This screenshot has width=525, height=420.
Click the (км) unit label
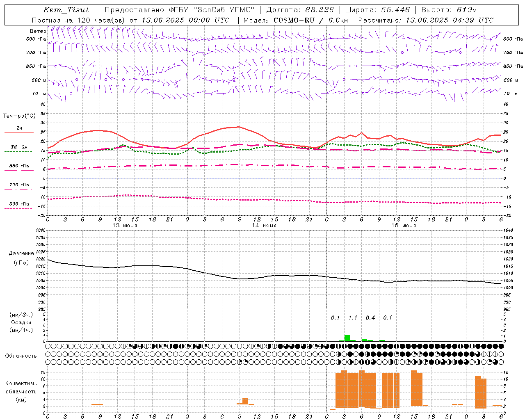(x=21, y=399)
